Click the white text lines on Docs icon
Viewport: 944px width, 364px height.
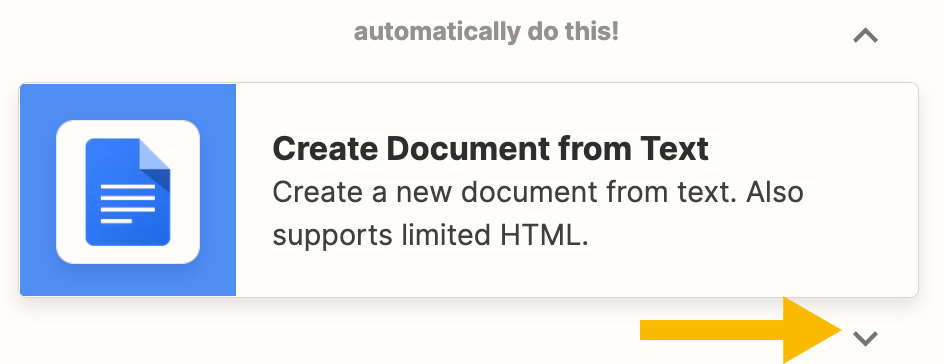pos(128,204)
